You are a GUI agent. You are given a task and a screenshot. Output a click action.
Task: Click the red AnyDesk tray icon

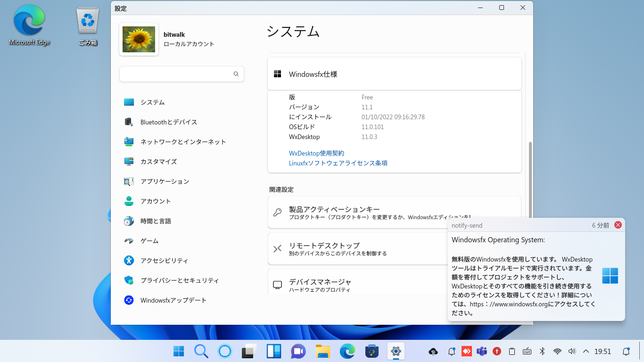(x=466, y=351)
